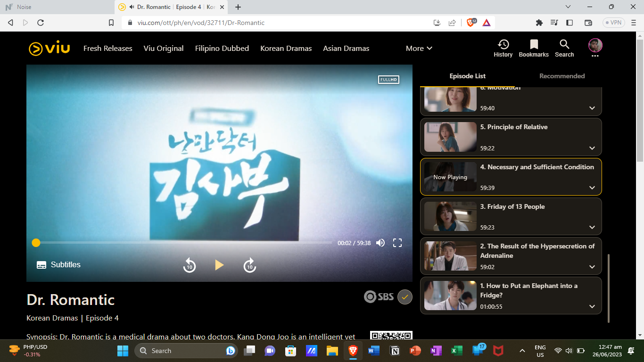Play episode 3 Friday of 13 People

(450, 216)
